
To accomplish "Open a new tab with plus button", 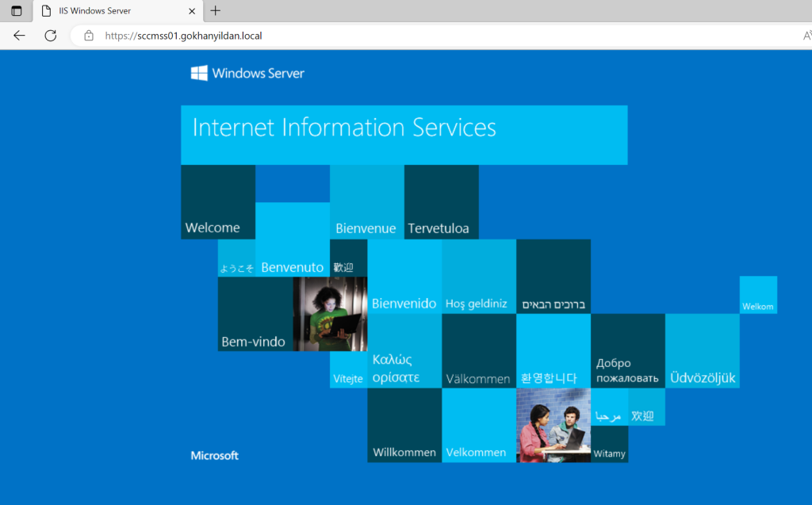I will tap(216, 10).
